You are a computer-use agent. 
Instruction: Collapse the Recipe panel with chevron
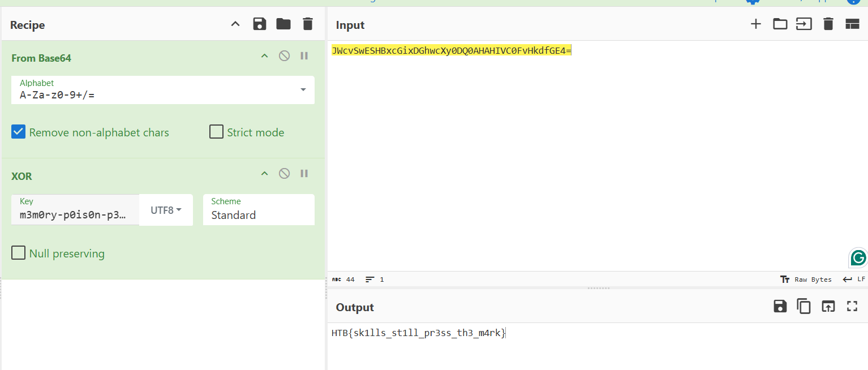pos(235,24)
